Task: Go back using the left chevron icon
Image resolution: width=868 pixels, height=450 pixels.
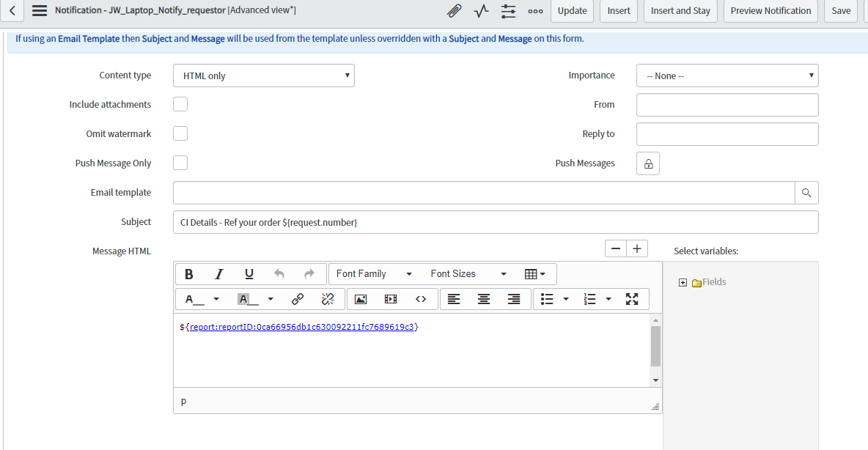Action: tap(12, 10)
